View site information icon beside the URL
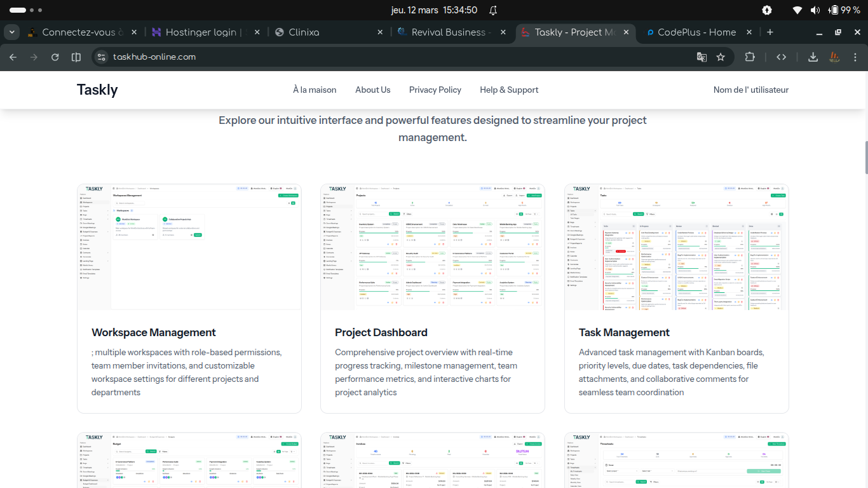 [x=100, y=57]
